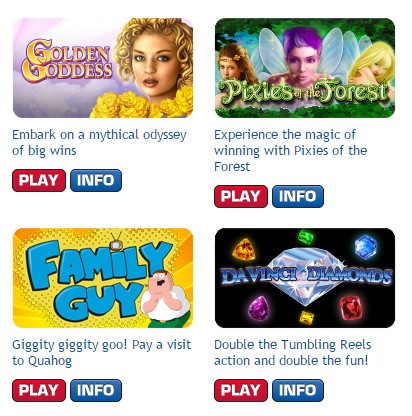Click 'Double the Tumbling Reels' description link
Viewport: 412px width, 416px height.
click(x=293, y=353)
